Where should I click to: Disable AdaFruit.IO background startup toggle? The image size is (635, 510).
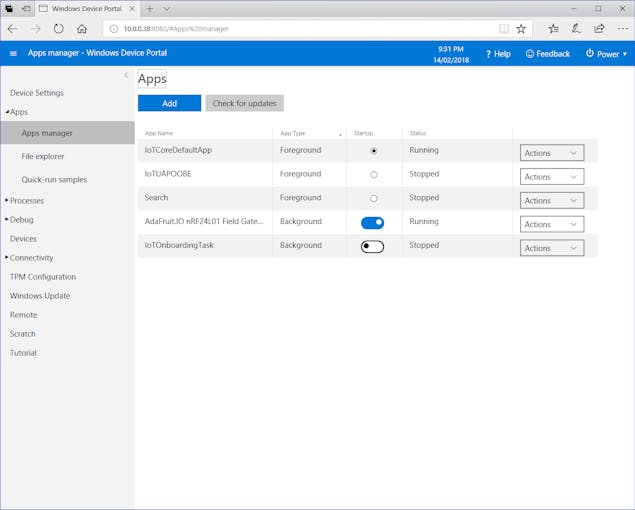click(x=372, y=222)
